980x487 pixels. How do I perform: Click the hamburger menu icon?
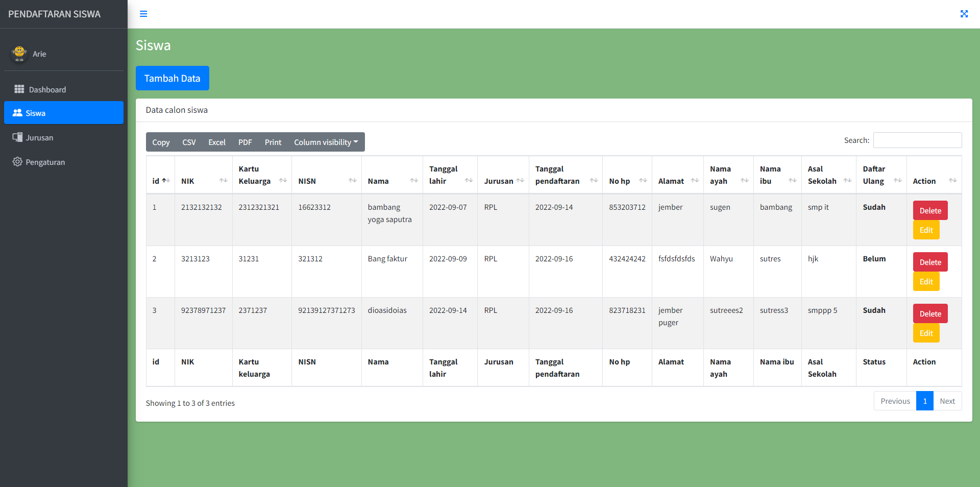pos(143,14)
